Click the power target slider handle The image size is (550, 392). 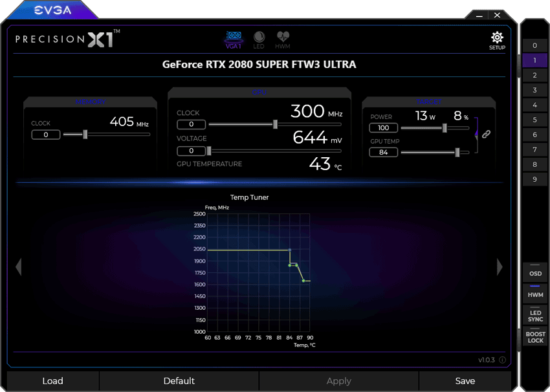coord(445,128)
